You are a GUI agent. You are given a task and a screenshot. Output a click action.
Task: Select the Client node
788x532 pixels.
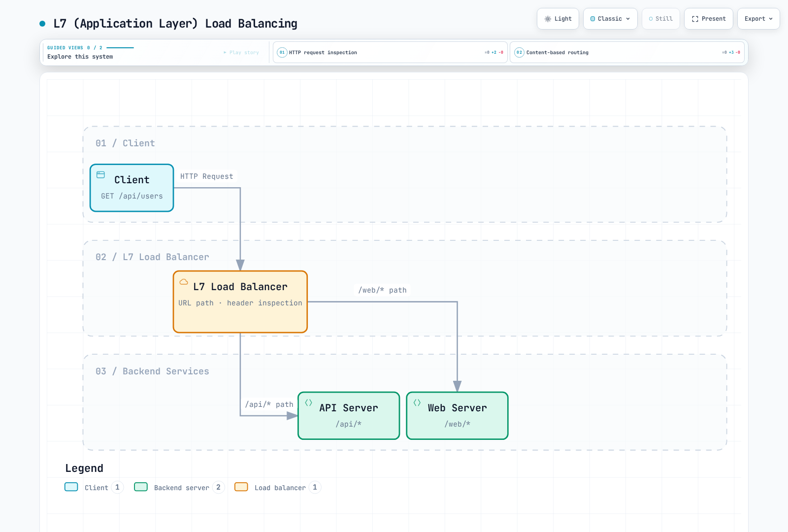point(132,188)
